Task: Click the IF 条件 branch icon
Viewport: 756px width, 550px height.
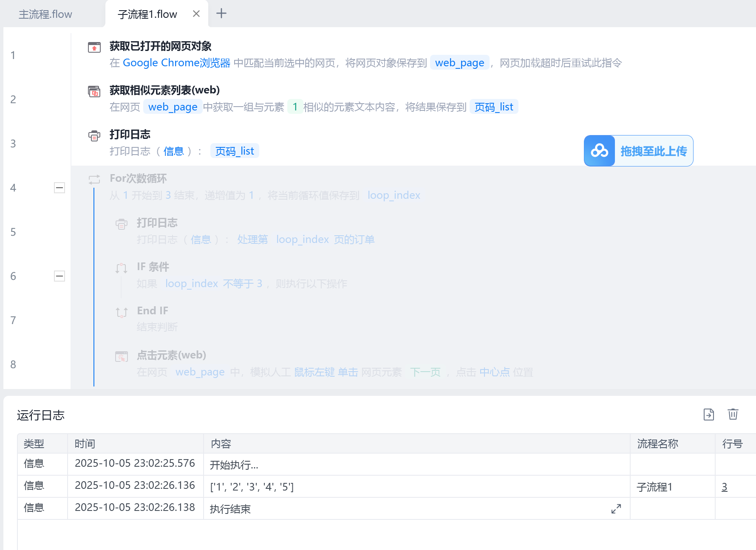Action: click(122, 268)
